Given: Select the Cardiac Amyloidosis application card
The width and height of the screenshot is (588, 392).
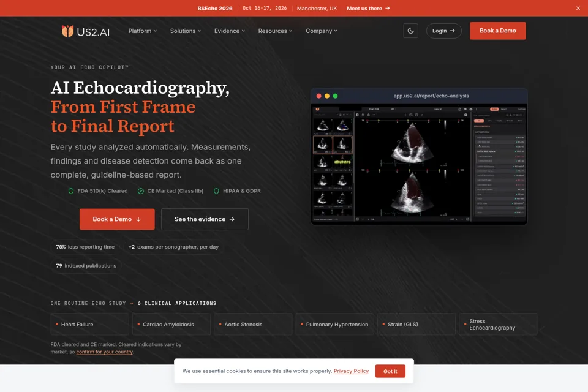Looking at the screenshot, I should pos(171,324).
